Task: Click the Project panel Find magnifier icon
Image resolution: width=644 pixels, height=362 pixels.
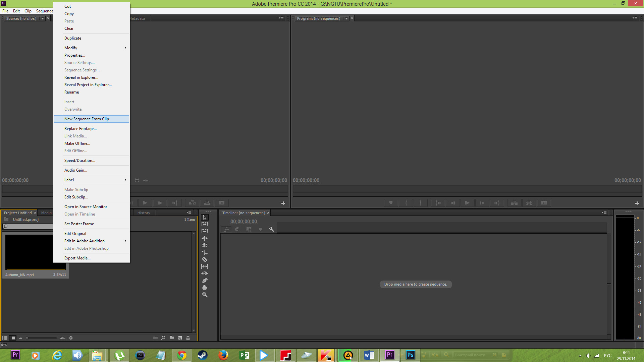Action: (163, 338)
